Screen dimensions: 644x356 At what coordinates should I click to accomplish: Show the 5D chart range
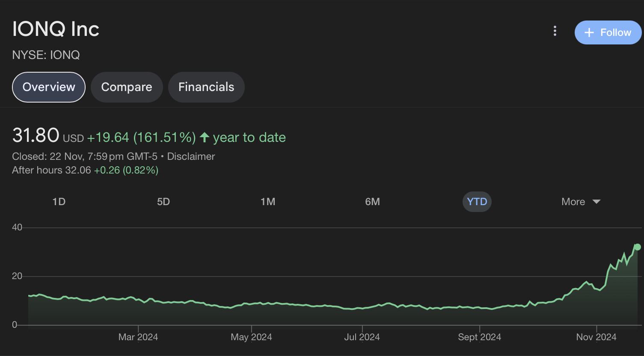[163, 202]
